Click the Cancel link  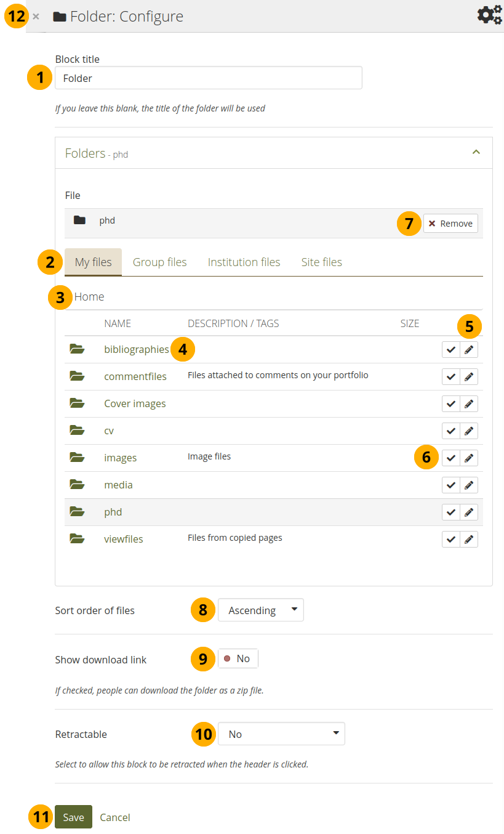click(115, 817)
